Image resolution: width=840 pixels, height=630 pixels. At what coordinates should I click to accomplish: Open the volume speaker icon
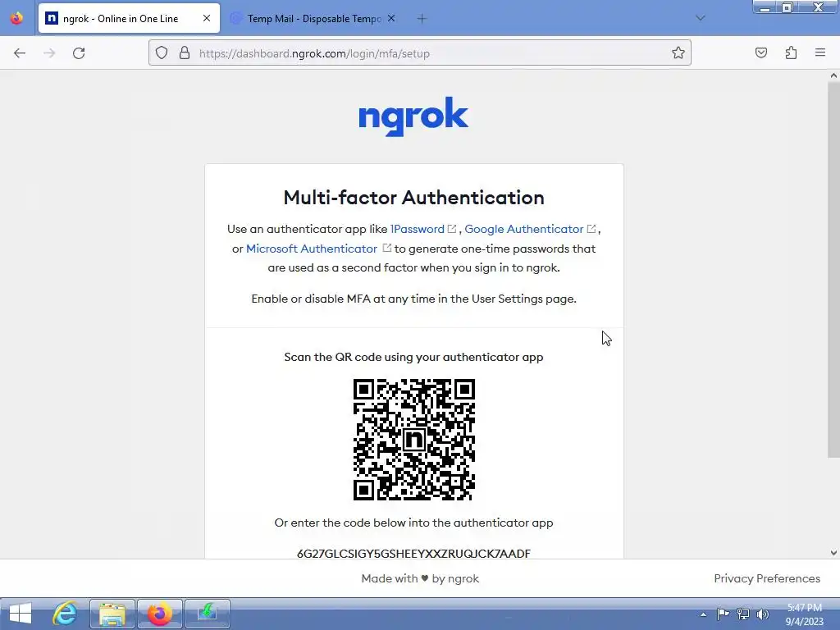coord(762,614)
